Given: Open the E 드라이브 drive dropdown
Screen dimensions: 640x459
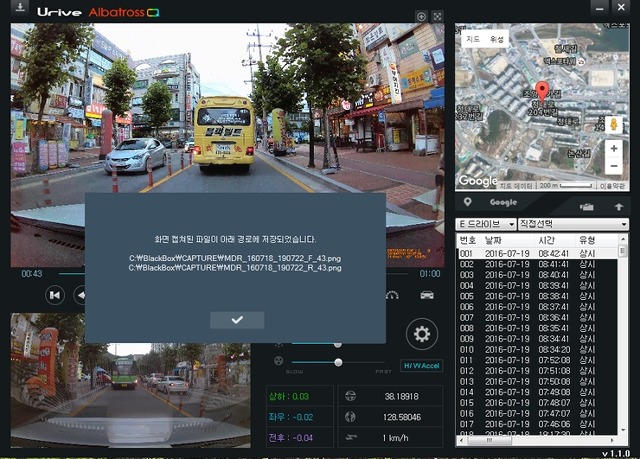Looking at the screenshot, I should pyautogui.click(x=486, y=224).
